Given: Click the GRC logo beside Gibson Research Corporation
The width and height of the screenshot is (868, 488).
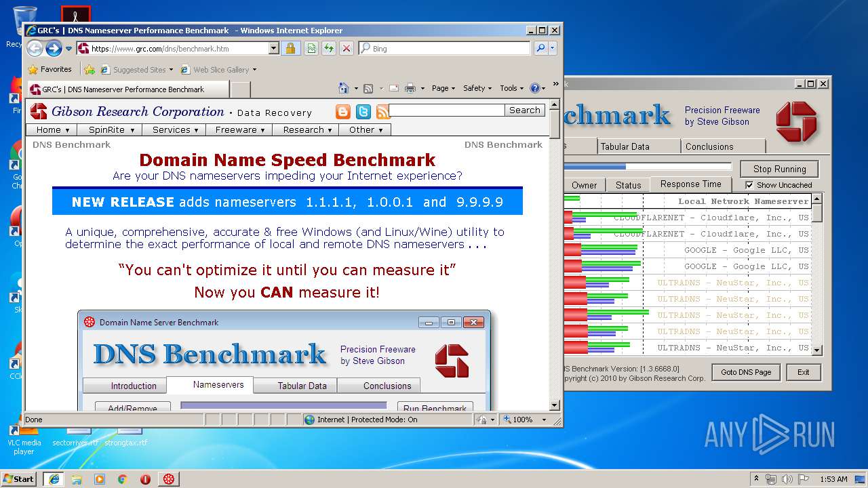Looking at the screenshot, I should 39,111.
